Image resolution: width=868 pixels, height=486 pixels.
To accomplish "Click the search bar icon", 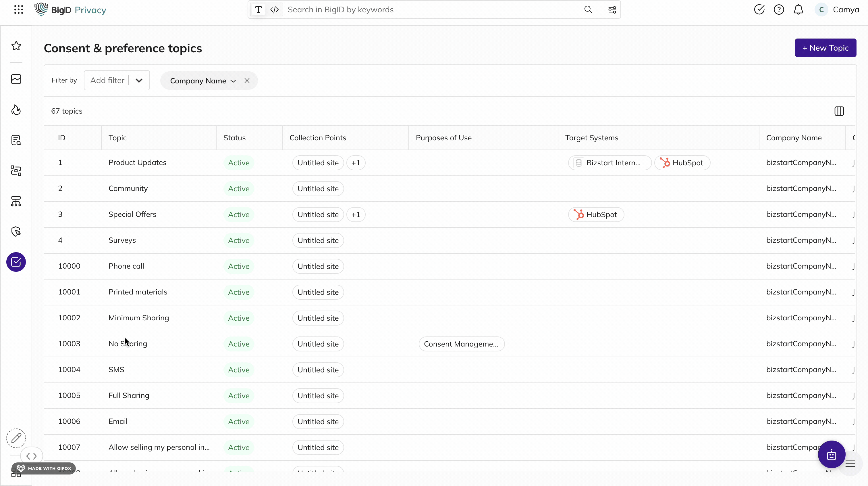I will pyautogui.click(x=589, y=9).
